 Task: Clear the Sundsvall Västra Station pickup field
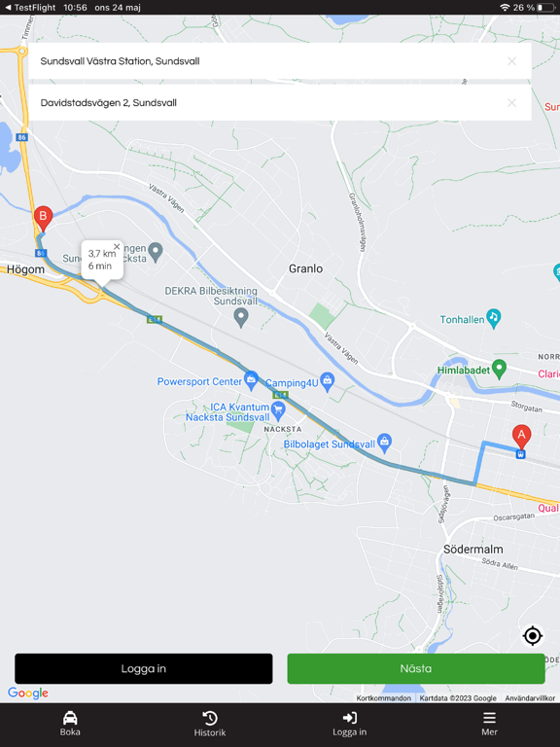[x=512, y=61]
